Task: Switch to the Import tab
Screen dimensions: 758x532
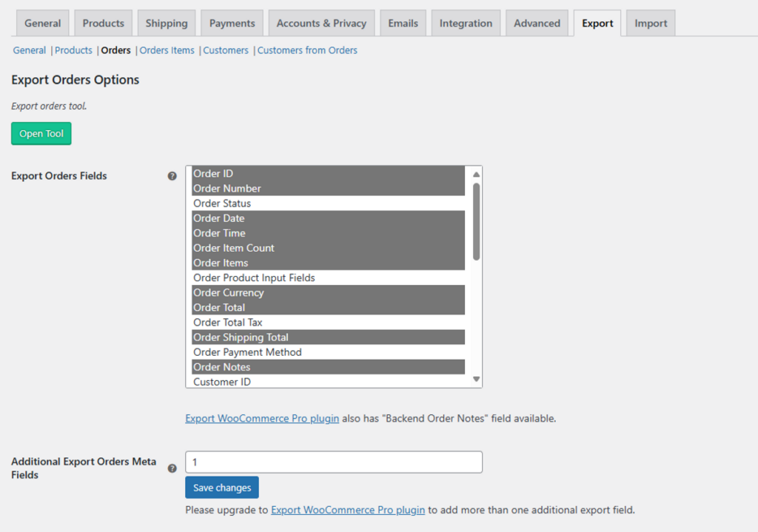Action: click(651, 23)
